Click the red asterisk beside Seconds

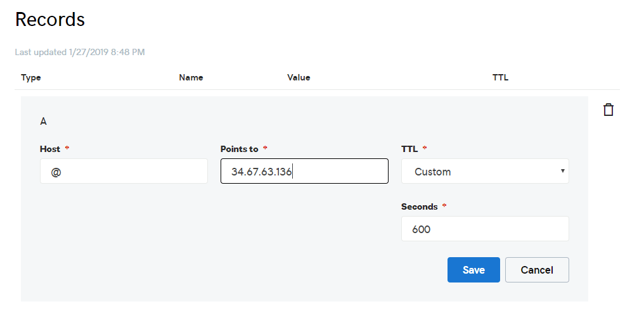pyautogui.click(x=444, y=206)
